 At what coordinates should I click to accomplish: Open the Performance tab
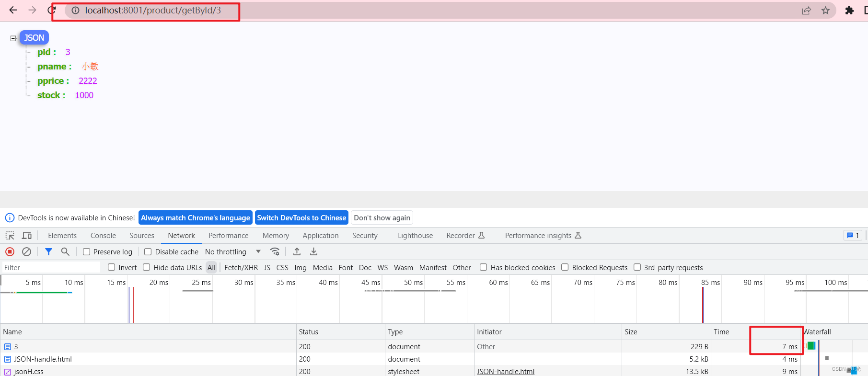click(x=229, y=236)
